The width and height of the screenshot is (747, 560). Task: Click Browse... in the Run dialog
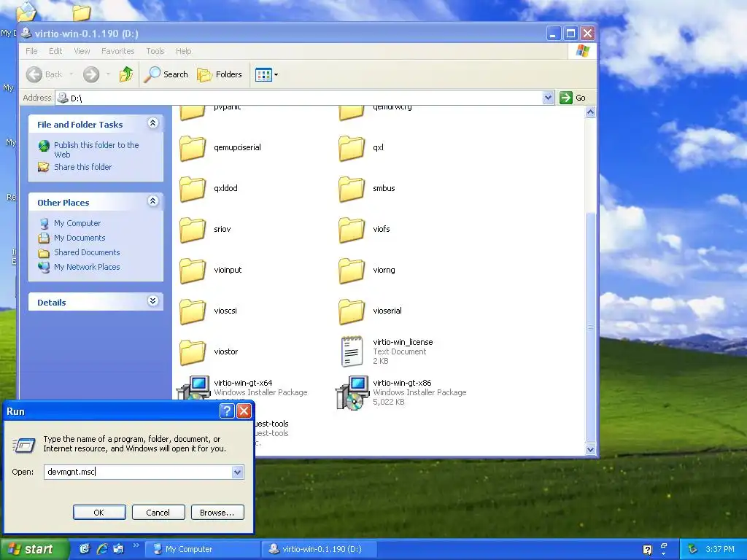point(217,513)
